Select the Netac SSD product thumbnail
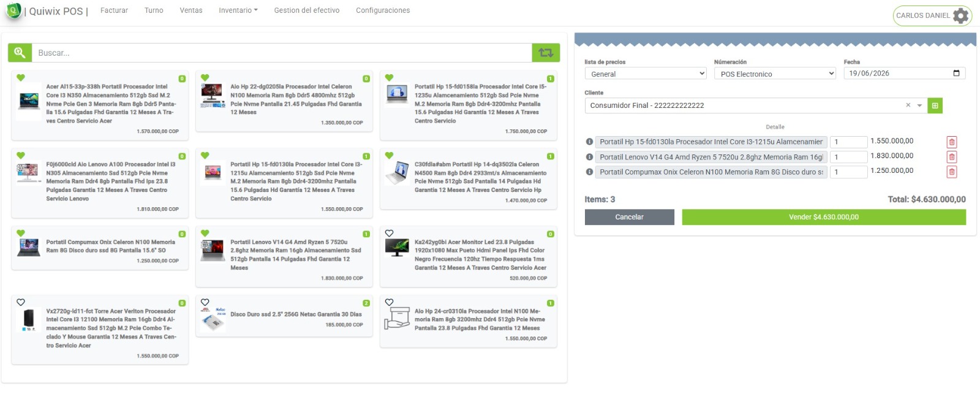This screenshot has height=396, width=980. [x=213, y=319]
